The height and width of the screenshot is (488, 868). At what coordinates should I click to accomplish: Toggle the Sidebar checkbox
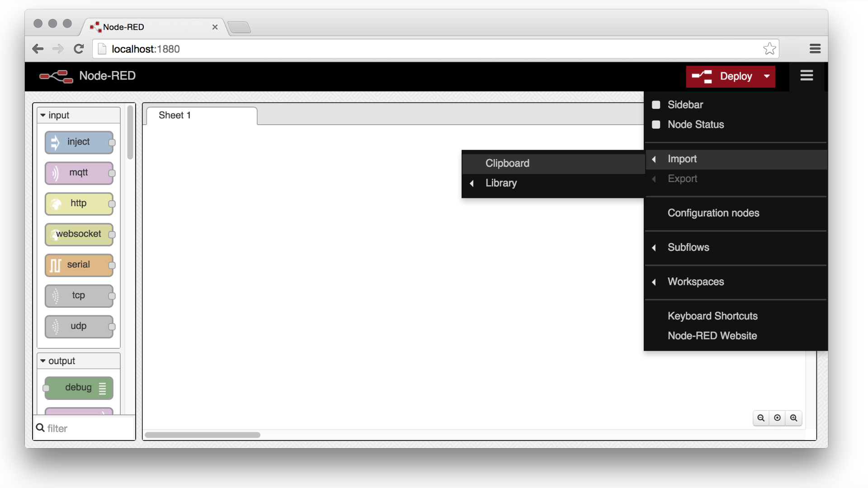(x=656, y=104)
